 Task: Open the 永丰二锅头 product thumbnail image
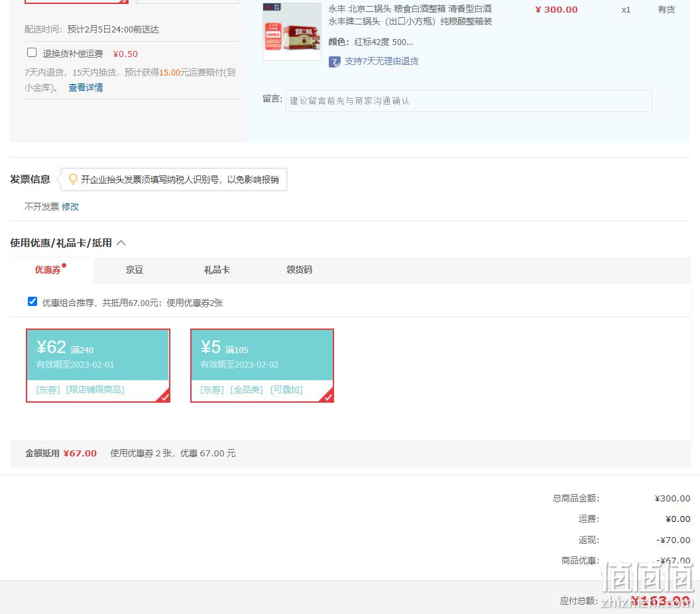pos(292,32)
